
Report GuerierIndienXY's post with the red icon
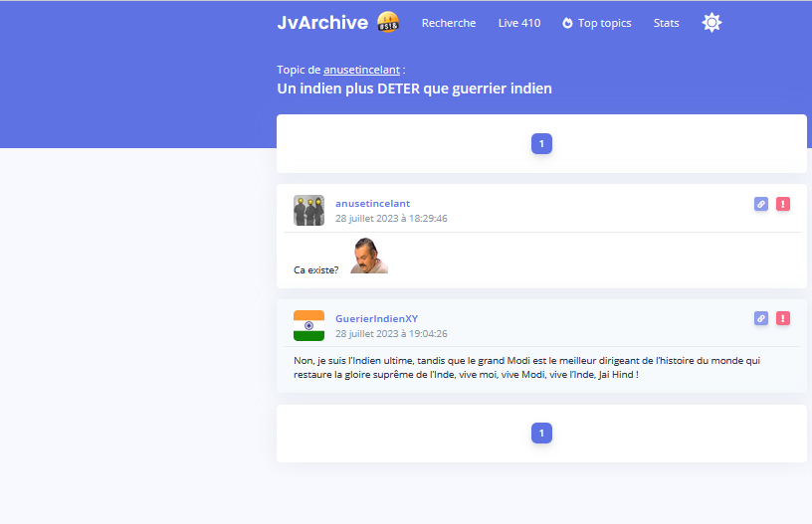[x=783, y=318]
